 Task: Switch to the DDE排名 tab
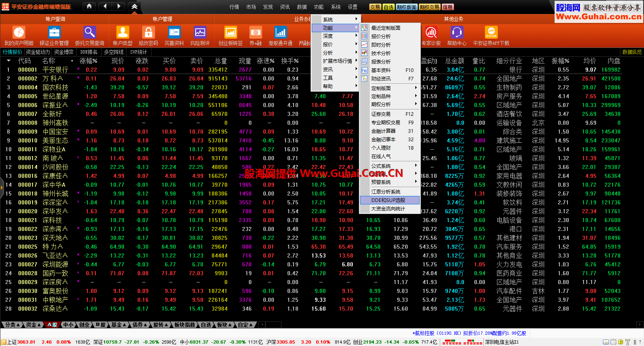pyautogui.click(x=89, y=52)
